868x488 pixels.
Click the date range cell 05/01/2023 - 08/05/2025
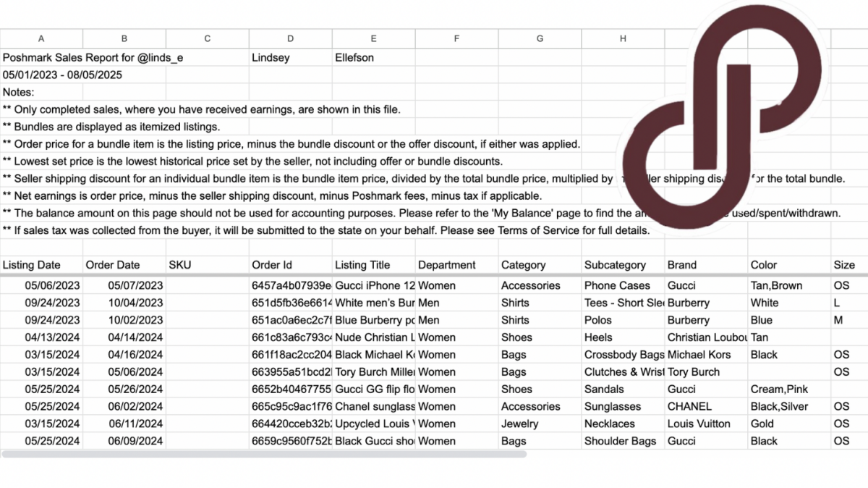click(62, 75)
